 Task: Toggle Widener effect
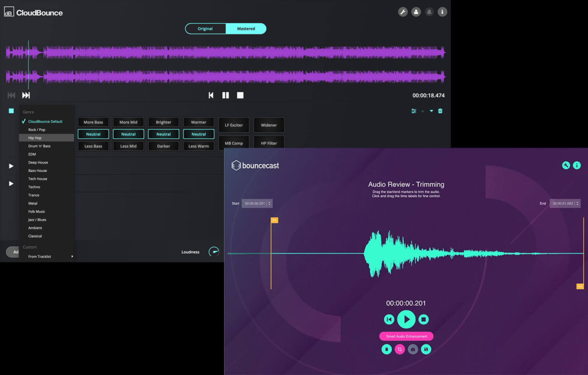pyautogui.click(x=269, y=125)
